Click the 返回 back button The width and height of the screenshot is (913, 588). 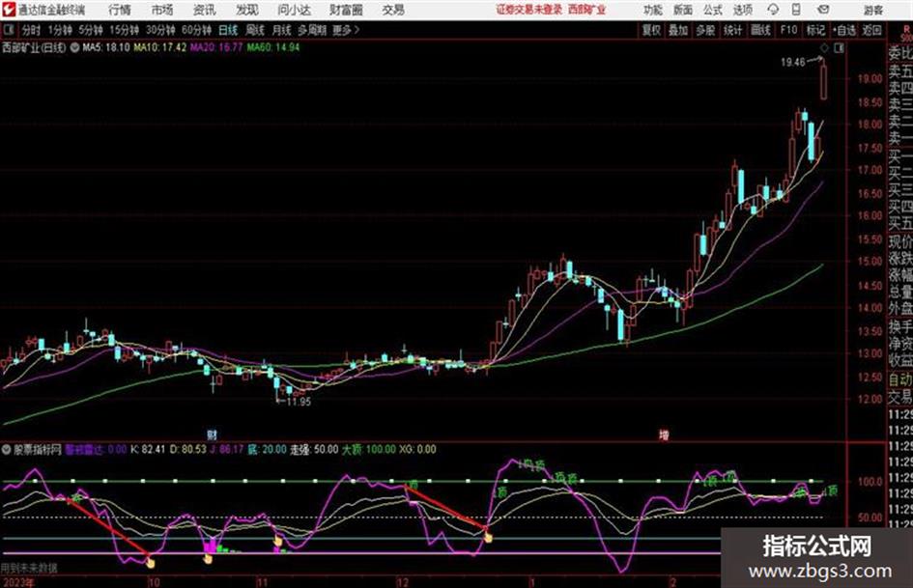[x=871, y=30]
